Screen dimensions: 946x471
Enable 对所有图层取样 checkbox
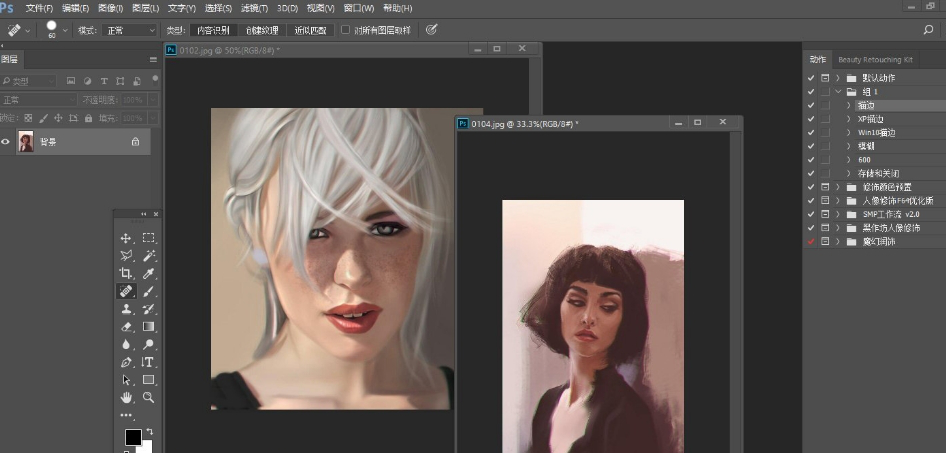coord(346,30)
